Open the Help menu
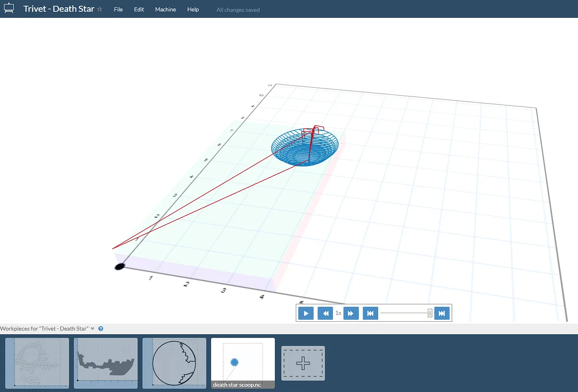This screenshot has height=392, width=578. click(x=193, y=10)
